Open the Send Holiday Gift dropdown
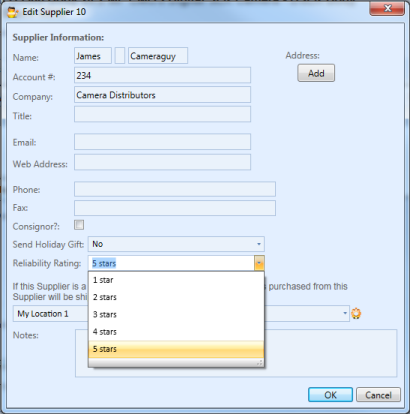Image resolution: width=410 pixels, height=414 pixels. tap(176, 244)
